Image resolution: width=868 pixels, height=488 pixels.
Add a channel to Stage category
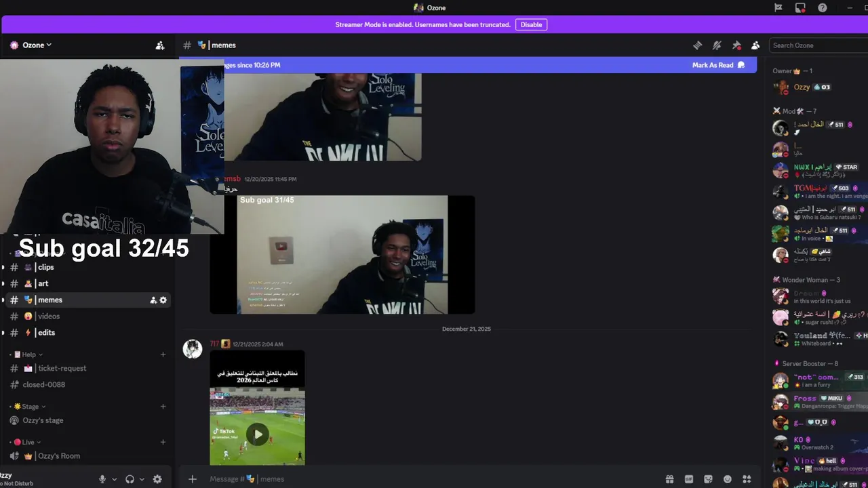coord(163,407)
